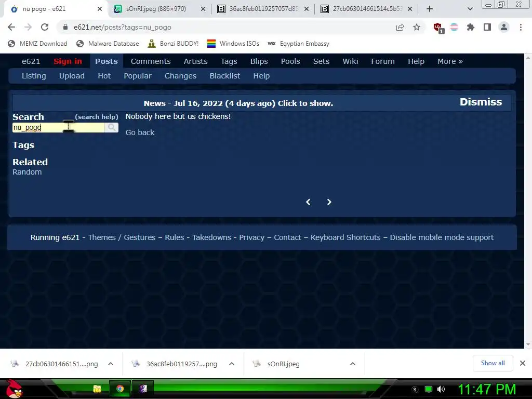Submit search with magnifier icon

click(x=111, y=128)
